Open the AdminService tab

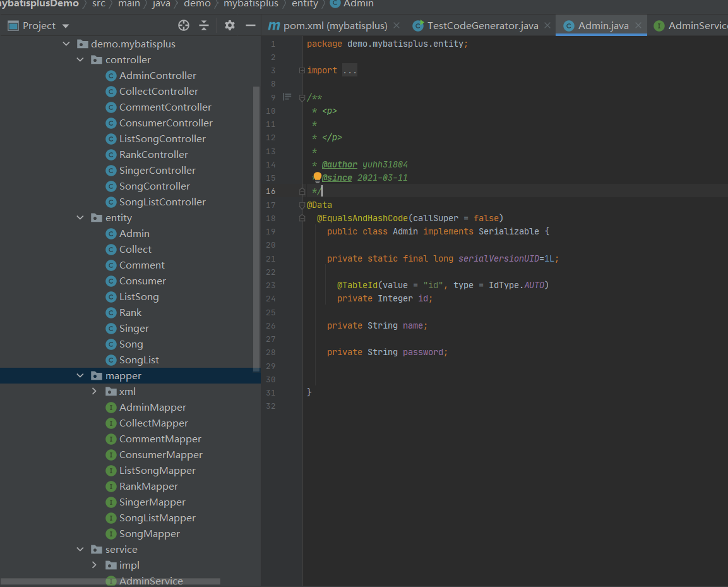click(x=690, y=25)
